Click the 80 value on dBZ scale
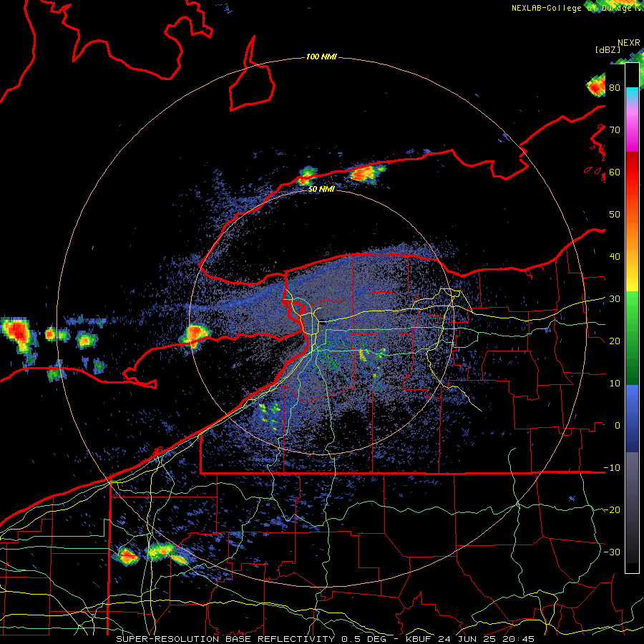Image resolution: width=644 pixels, height=644 pixels. tap(615, 88)
